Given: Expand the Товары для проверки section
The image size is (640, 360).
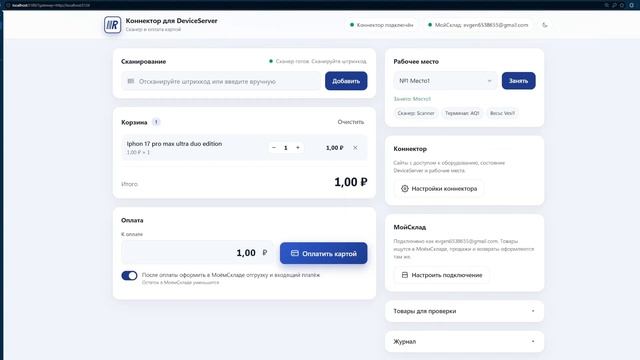Looking at the screenshot, I should 464,311.
